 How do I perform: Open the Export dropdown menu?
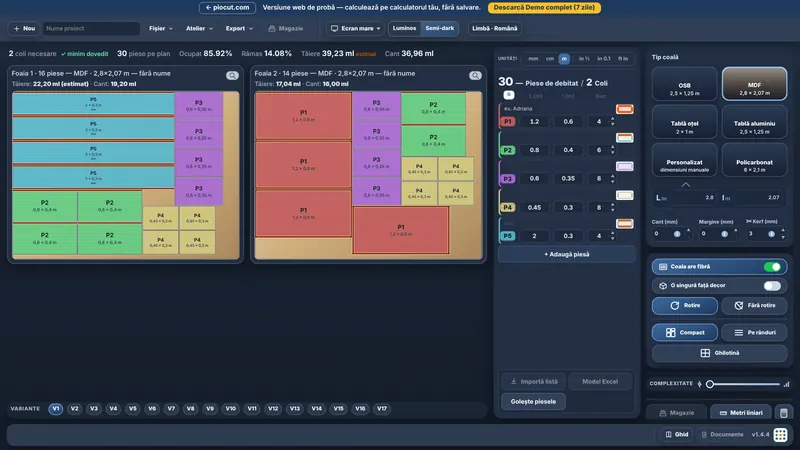239,29
